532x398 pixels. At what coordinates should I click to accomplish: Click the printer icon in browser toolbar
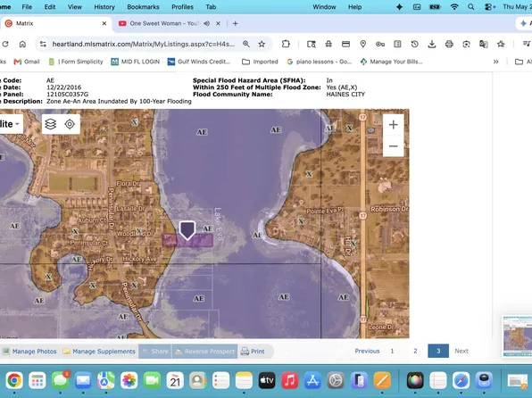pyautogui.click(x=449, y=44)
